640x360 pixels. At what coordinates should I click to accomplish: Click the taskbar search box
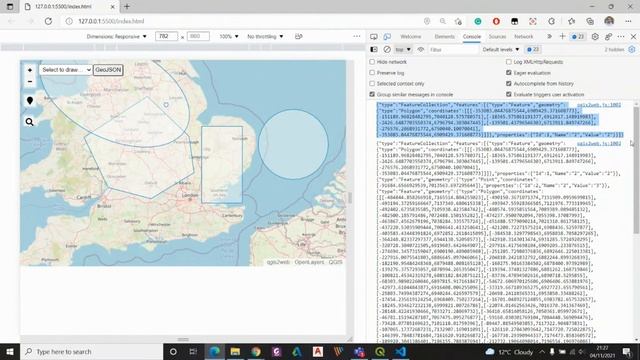(91, 351)
